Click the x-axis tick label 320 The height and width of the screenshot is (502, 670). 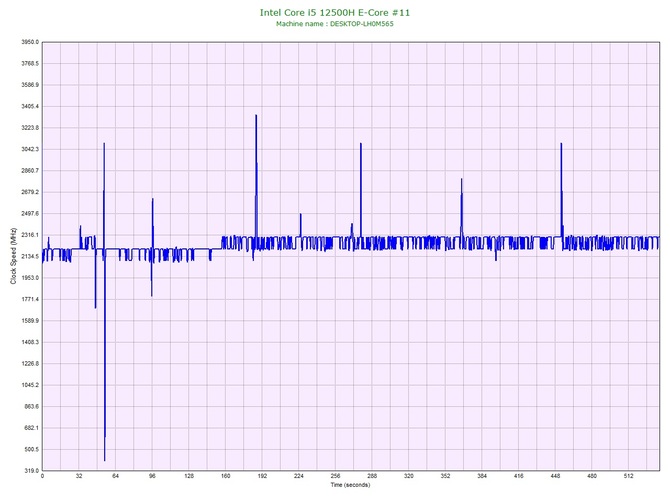coord(409,476)
